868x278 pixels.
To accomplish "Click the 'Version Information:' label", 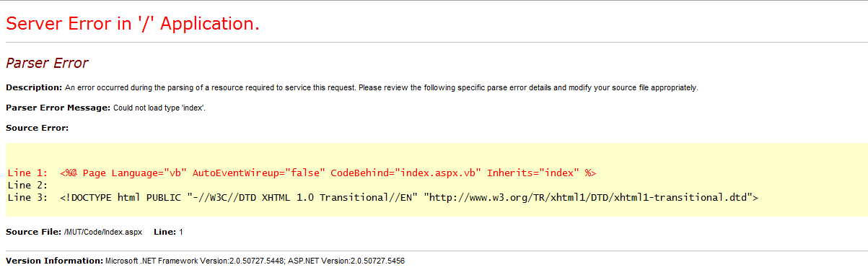I will tap(54, 260).
